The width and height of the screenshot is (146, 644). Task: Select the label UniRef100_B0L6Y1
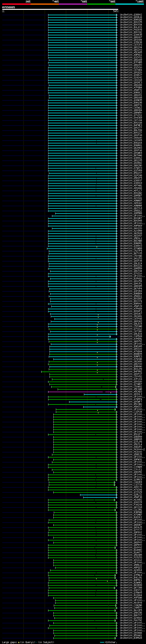click(131, 27)
